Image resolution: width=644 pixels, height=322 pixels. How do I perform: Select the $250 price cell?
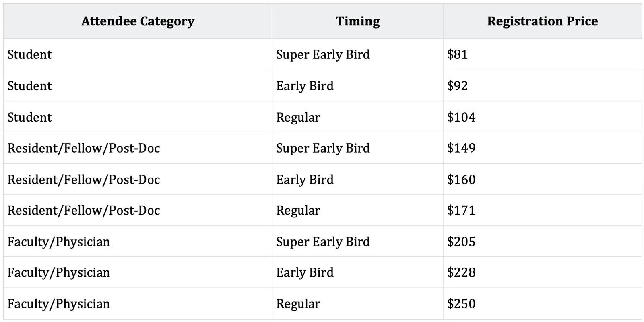pyautogui.click(x=461, y=304)
